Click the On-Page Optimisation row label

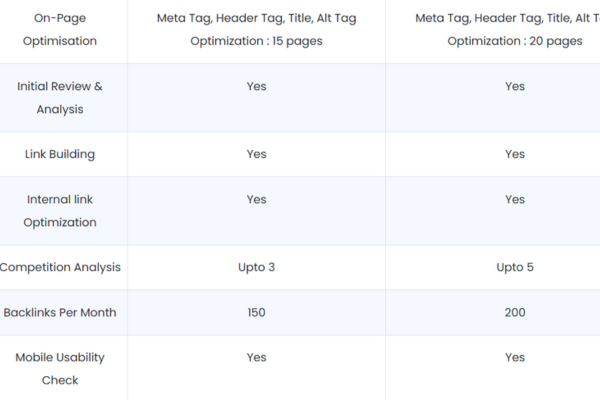pyautogui.click(x=60, y=29)
